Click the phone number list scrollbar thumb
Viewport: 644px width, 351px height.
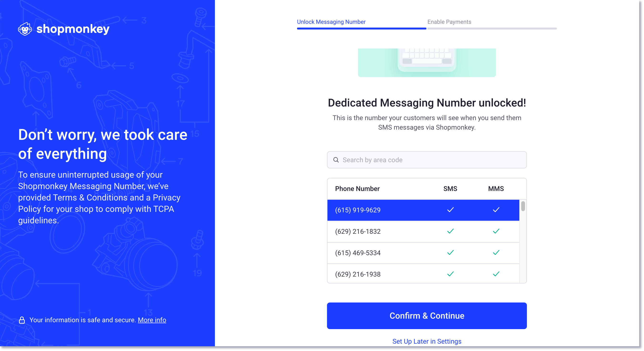[x=523, y=206]
